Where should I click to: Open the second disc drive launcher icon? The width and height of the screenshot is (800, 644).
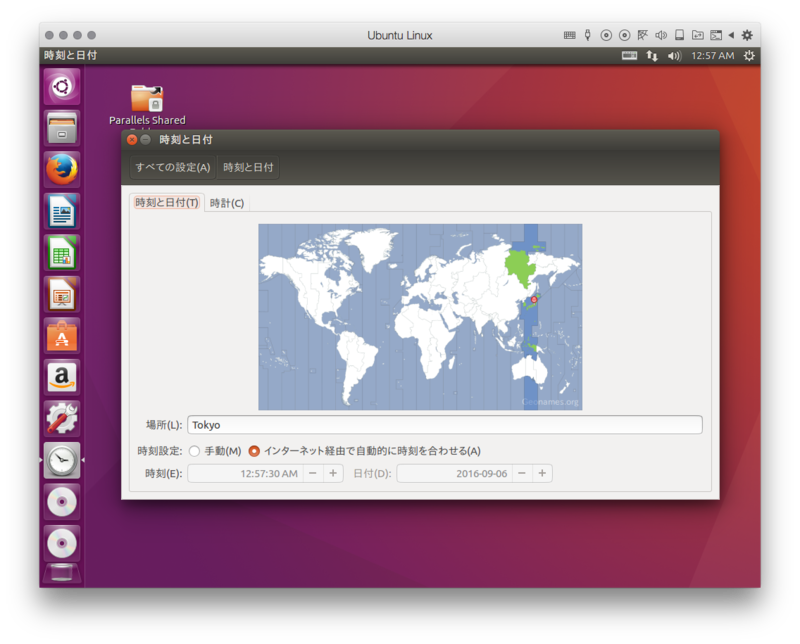pos(62,543)
